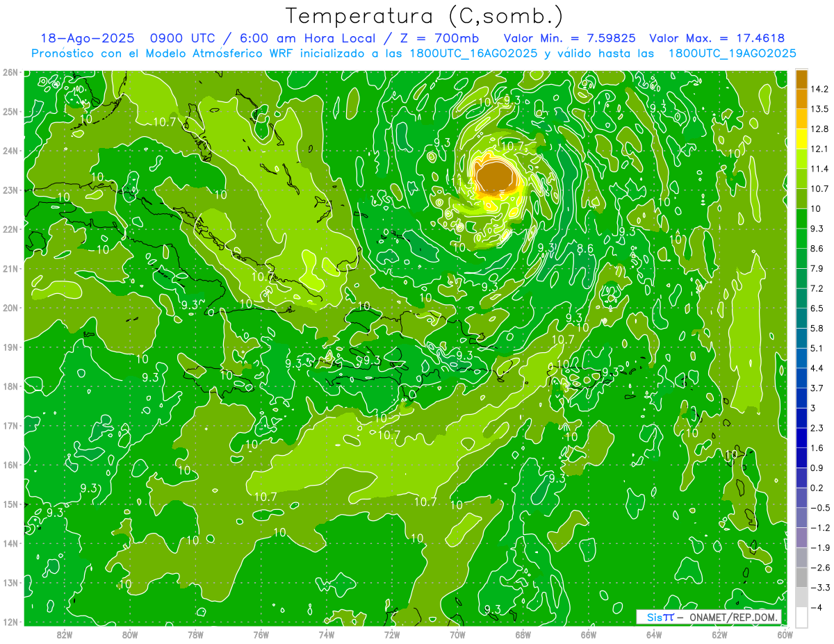Click the '66W' longitude axis label
The width and height of the screenshot is (834, 644).
click(588, 634)
